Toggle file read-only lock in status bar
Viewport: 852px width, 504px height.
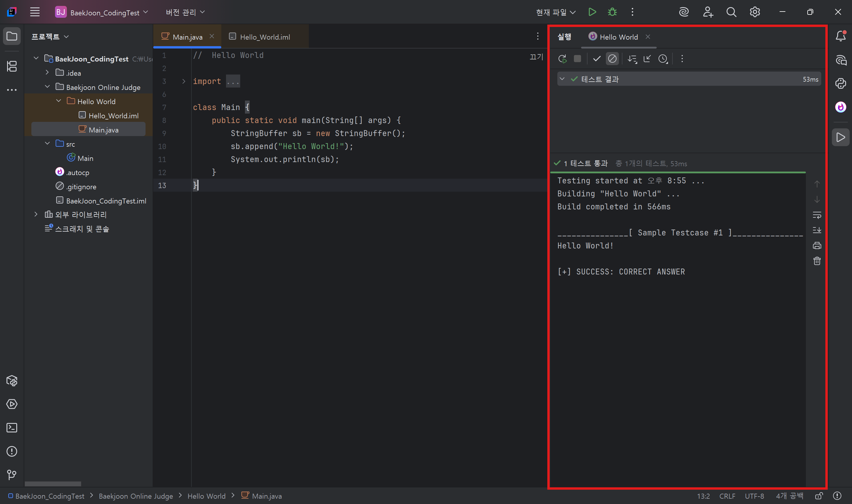tap(819, 496)
